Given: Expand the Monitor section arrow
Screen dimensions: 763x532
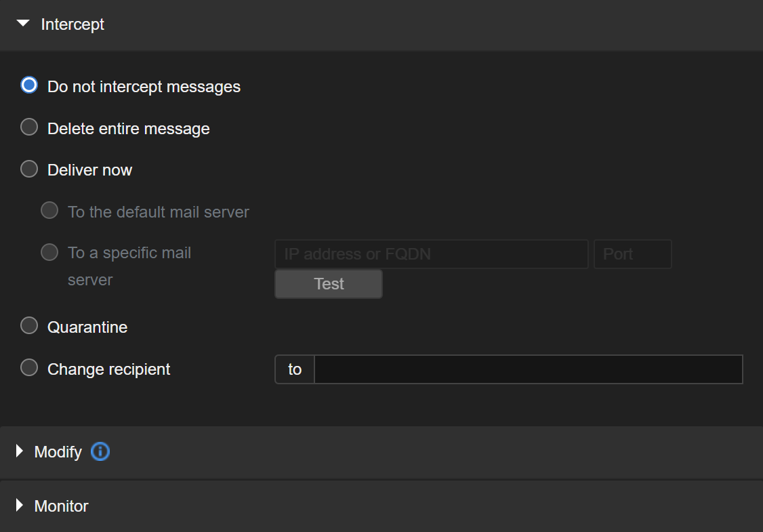Looking at the screenshot, I should click(x=20, y=506).
